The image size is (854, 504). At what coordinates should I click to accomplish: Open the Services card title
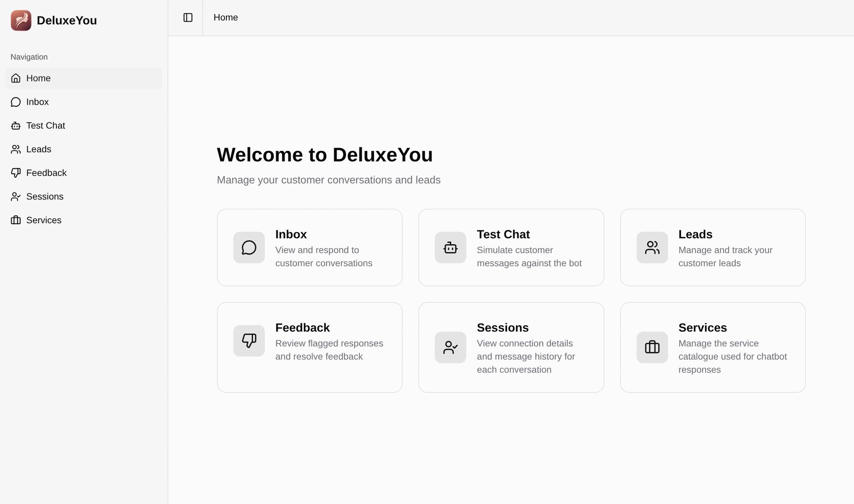tap(702, 328)
